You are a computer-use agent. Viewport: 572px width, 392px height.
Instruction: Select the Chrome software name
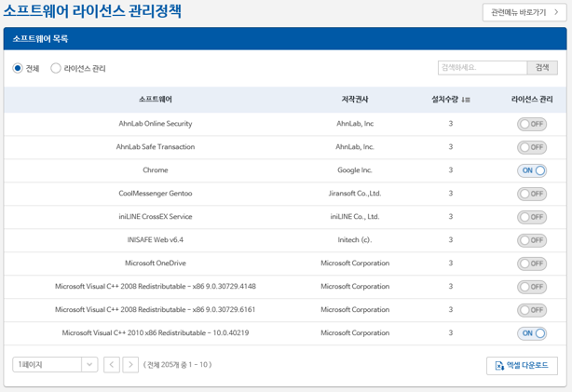coord(156,169)
